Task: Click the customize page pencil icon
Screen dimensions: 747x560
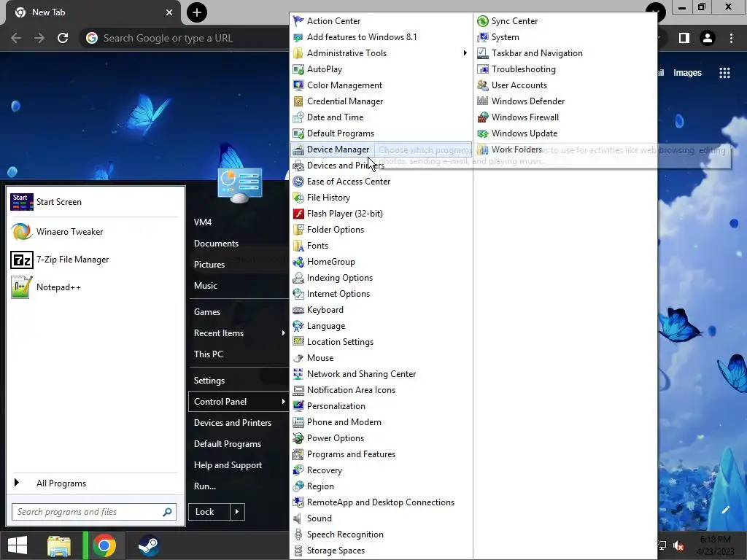Action: [x=725, y=510]
